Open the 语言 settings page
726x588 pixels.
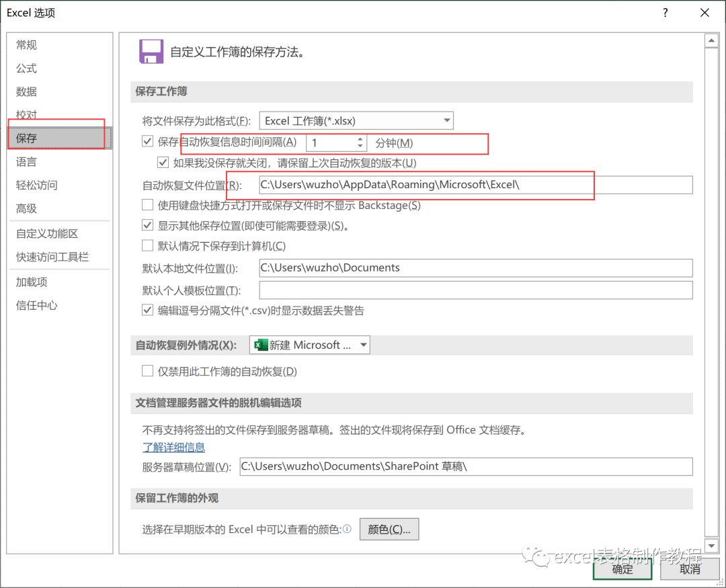(x=26, y=161)
